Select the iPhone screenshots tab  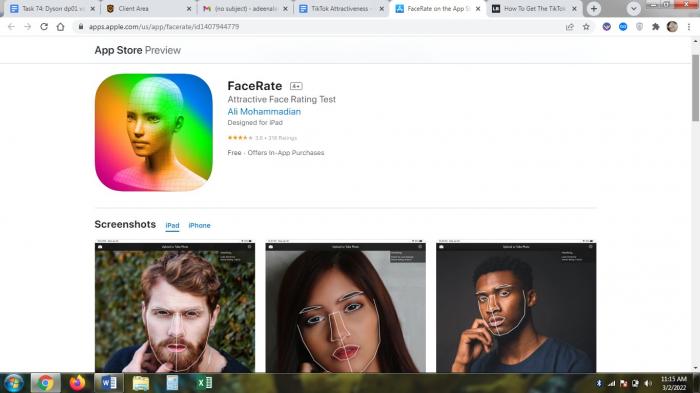199,226
